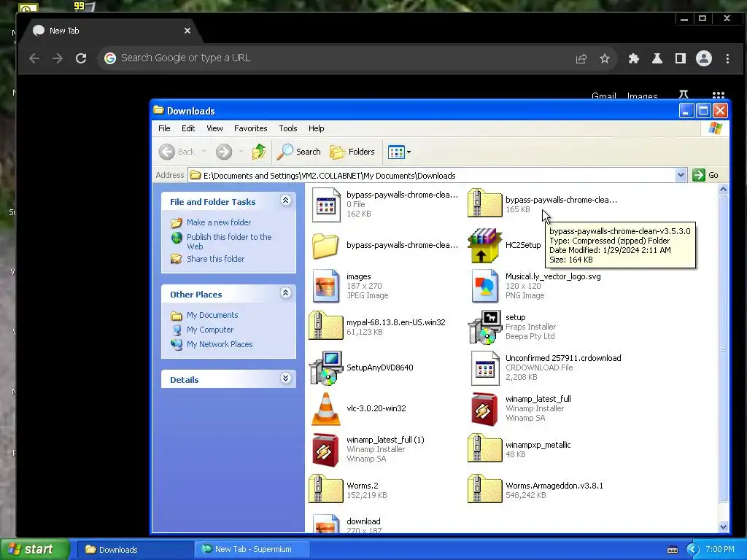Open the View menu
Viewport: 747px width, 560px height.
tap(215, 128)
